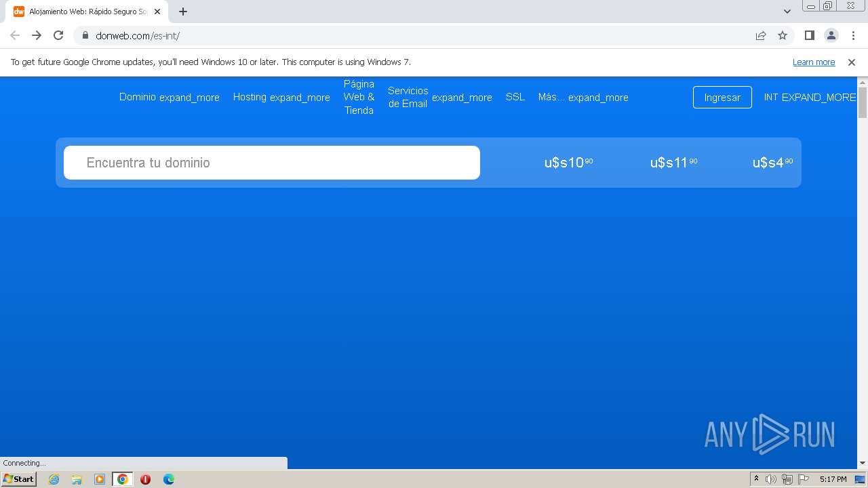Viewport: 868px width, 488px height.
Task: Open the volume speaker tray icon
Action: tap(771, 479)
